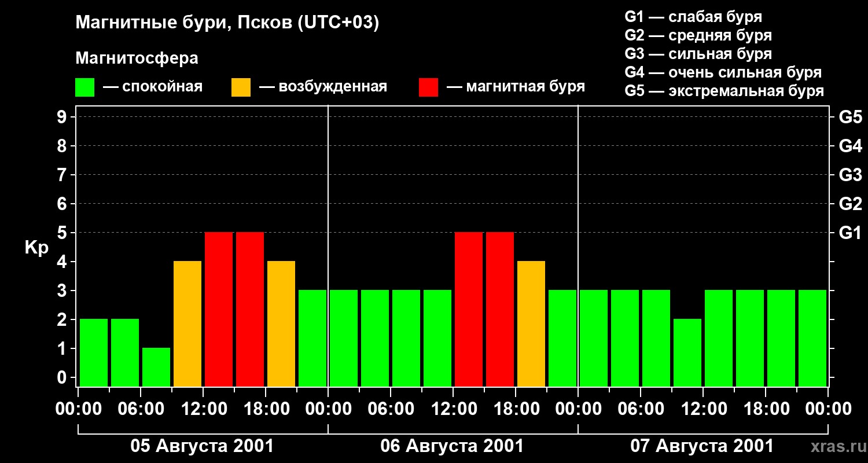Viewport: 868px width, 463px height.
Task: Click the "G5 — экстремальная буря" legend entry
Action: click(724, 91)
